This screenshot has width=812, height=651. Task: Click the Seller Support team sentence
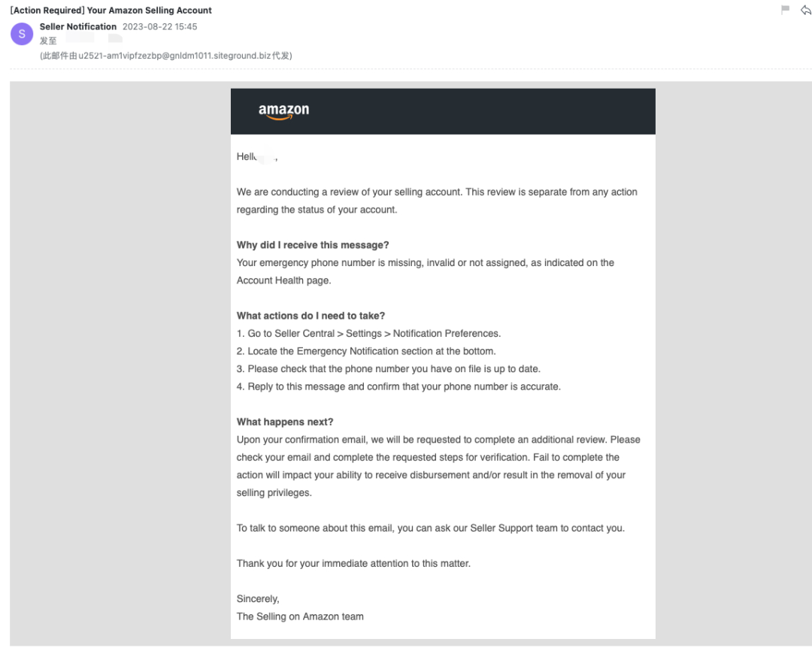430,528
